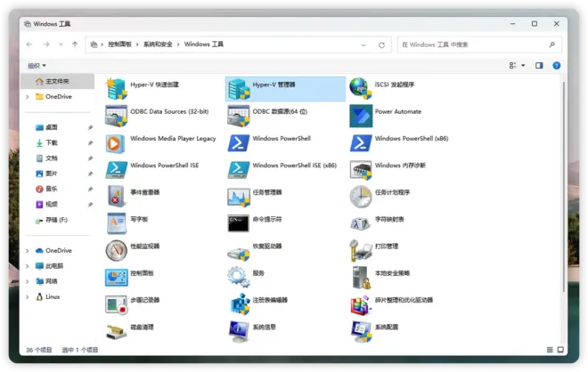The image size is (588, 372).
Task: Expand the yellow OneDrive folder node
Action: coord(28,97)
